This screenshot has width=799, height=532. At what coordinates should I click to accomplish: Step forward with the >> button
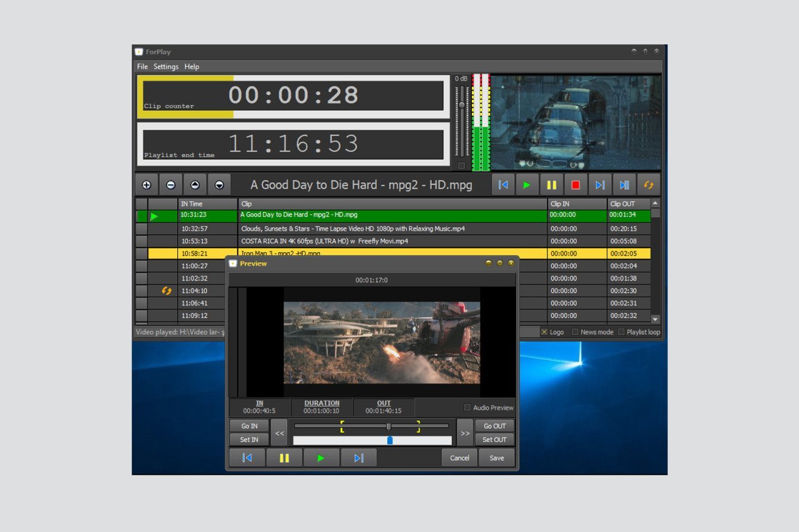465,433
